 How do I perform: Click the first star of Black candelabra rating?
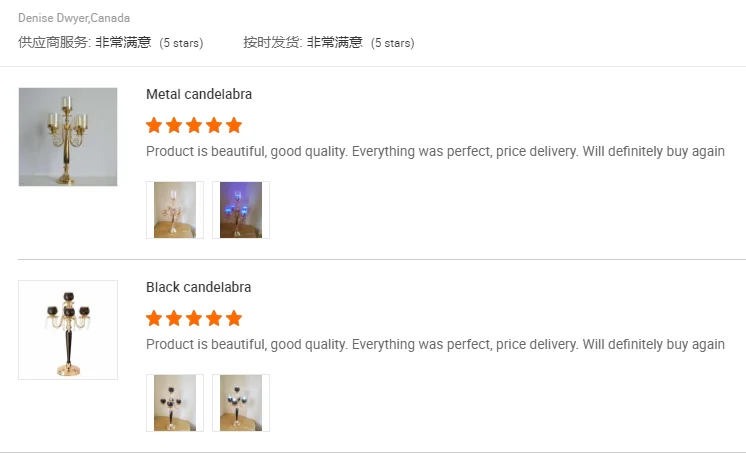point(154,318)
